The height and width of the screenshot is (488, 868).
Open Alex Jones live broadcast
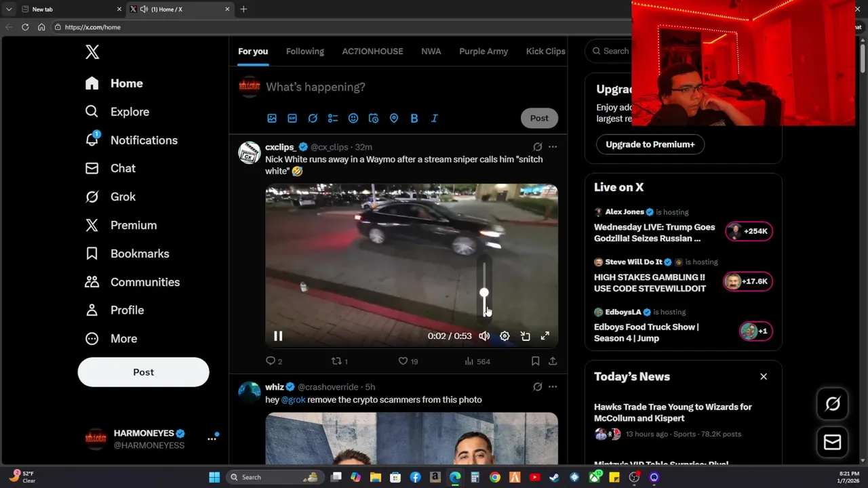point(683,226)
